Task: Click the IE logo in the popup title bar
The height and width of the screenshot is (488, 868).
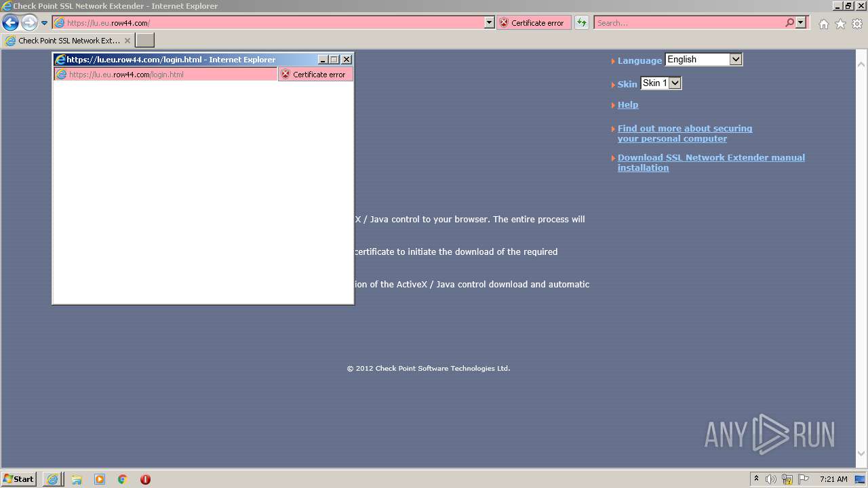Action: click(x=60, y=60)
